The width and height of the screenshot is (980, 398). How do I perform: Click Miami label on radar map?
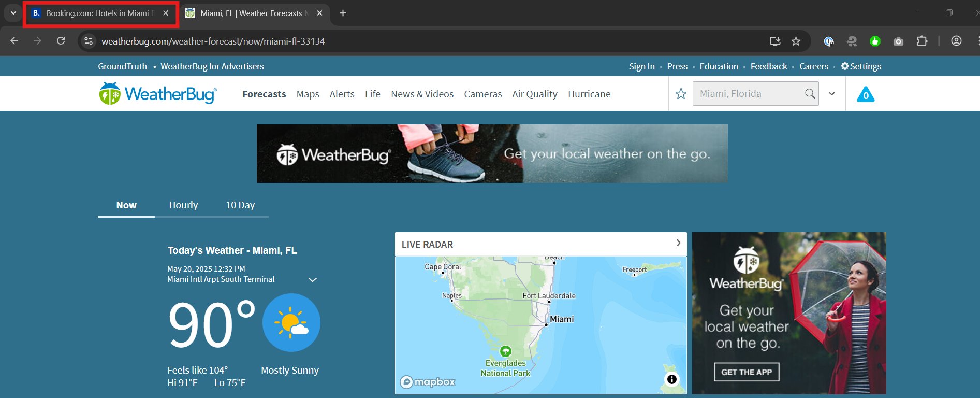click(562, 319)
